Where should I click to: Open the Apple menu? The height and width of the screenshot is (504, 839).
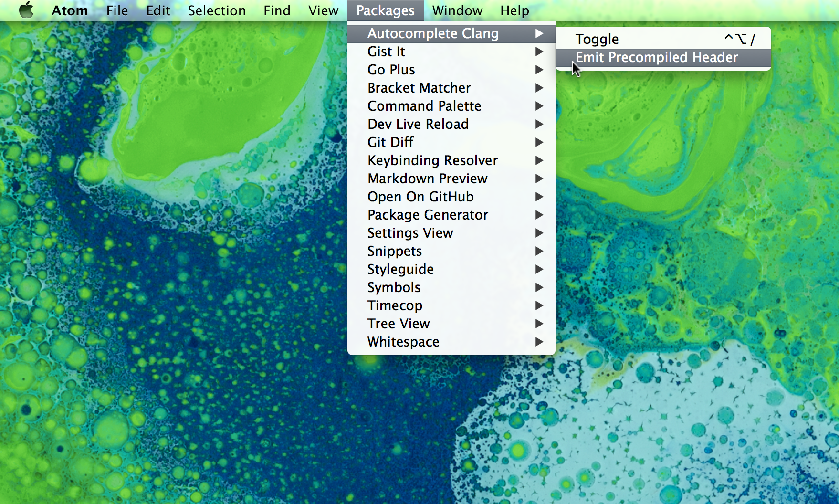click(x=26, y=10)
